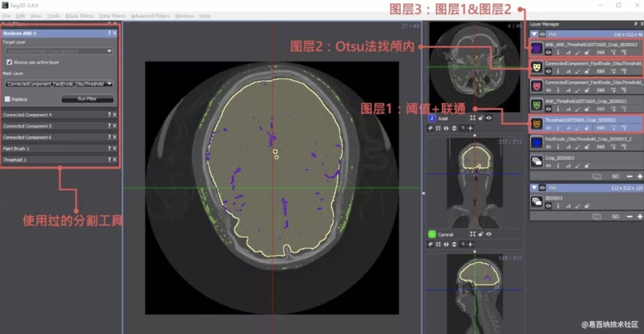The height and width of the screenshot is (334, 644).
Task: Open the Target Layer dropdown
Action: pos(59,51)
